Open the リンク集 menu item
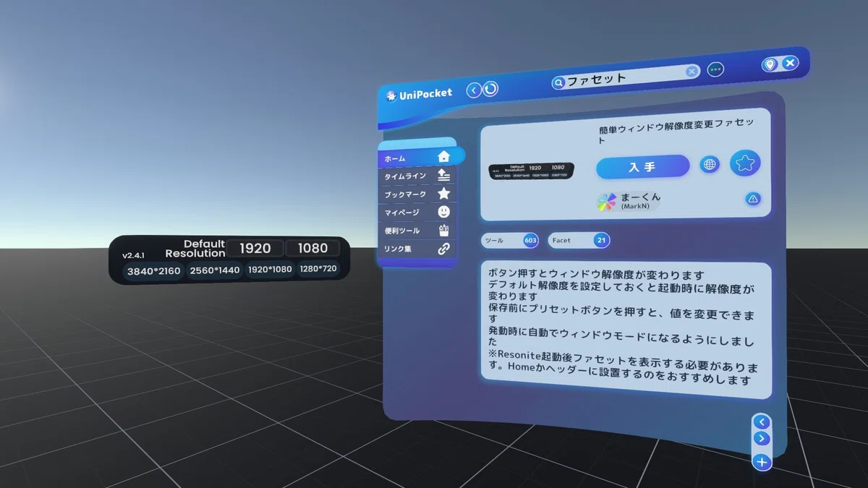Viewport: 868px width, 488px height. pos(417,249)
